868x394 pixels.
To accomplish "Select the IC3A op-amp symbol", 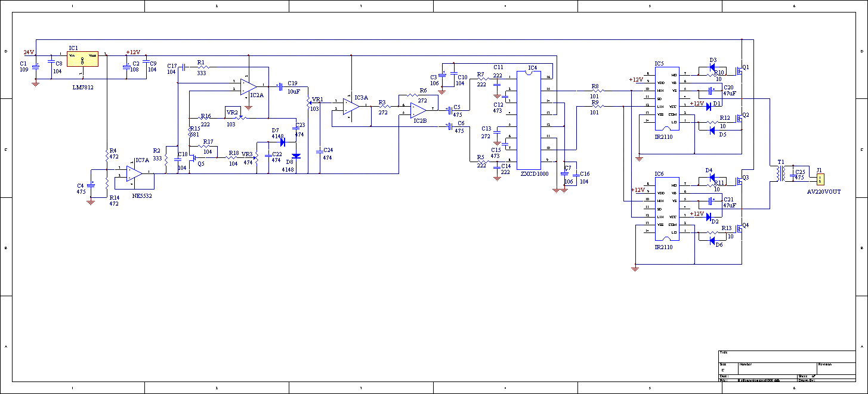I will click(x=351, y=106).
